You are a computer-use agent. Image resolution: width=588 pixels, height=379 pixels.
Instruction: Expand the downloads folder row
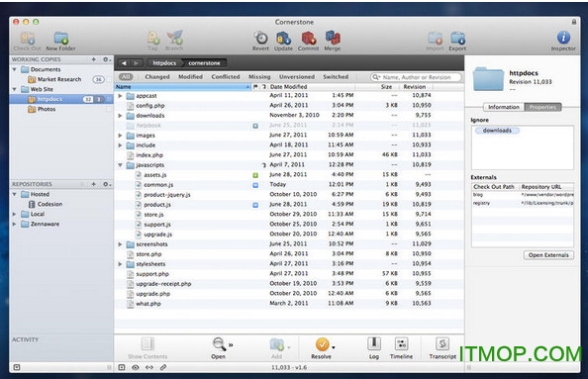pos(120,116)
